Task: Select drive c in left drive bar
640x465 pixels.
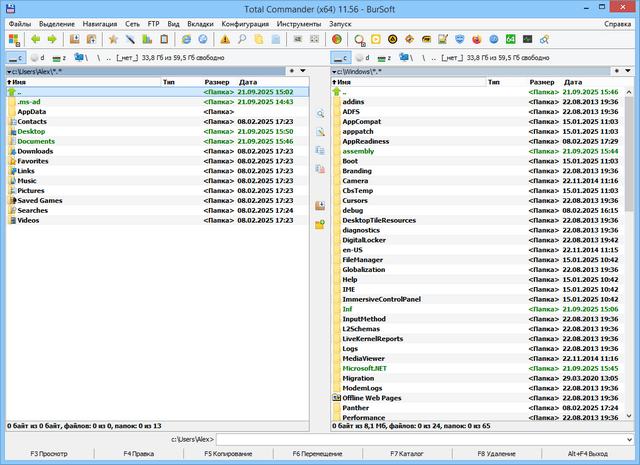Action: click(16, 58)
